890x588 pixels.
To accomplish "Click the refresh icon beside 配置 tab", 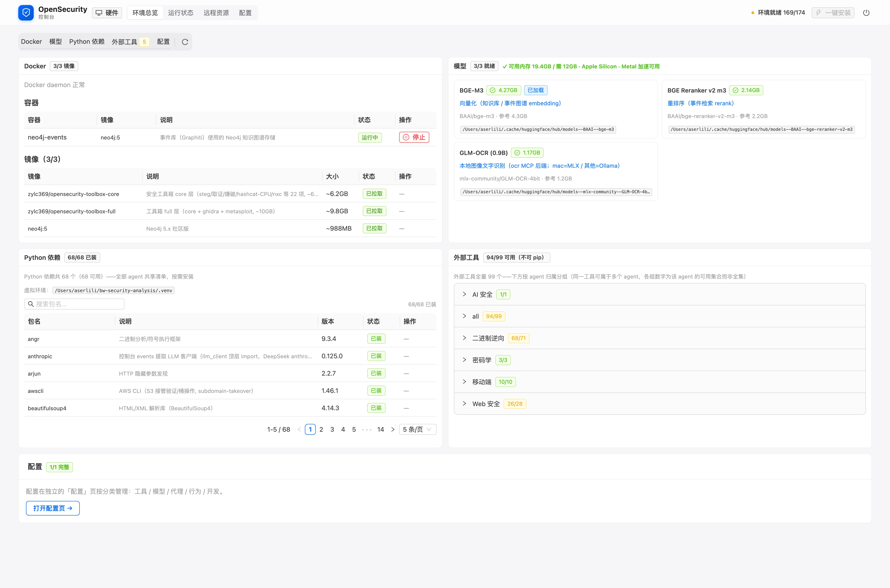I will tap(185, 42).
